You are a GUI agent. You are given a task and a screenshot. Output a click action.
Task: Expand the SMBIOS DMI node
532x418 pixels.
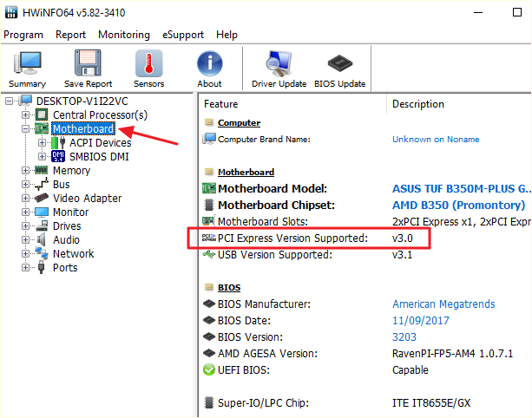(42, 157)
